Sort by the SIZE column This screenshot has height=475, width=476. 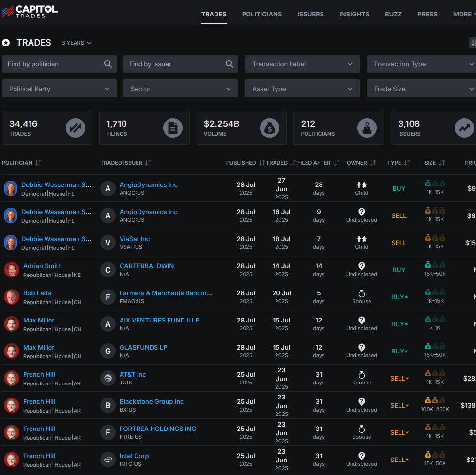(x=434, y=163)
